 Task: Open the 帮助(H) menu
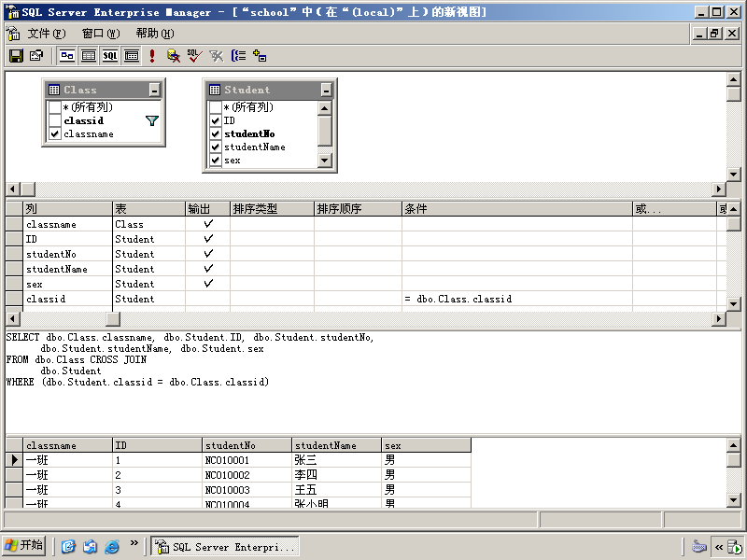(155, 34)
